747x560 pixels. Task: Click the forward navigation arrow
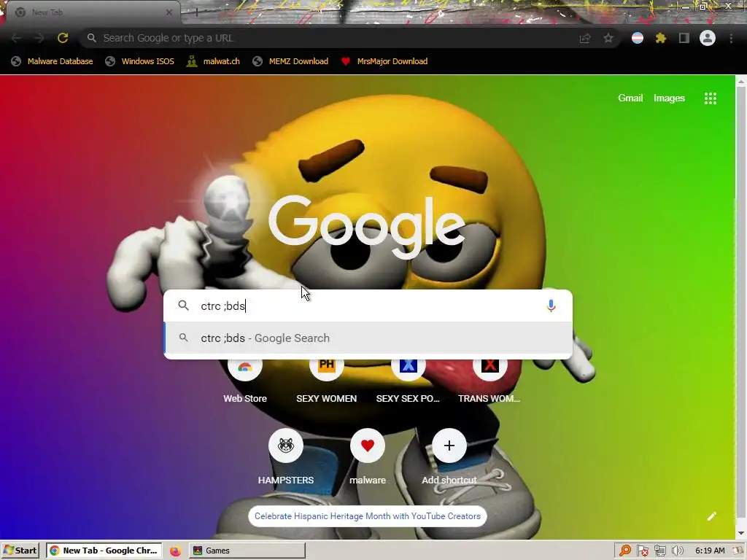coord(39,38)
